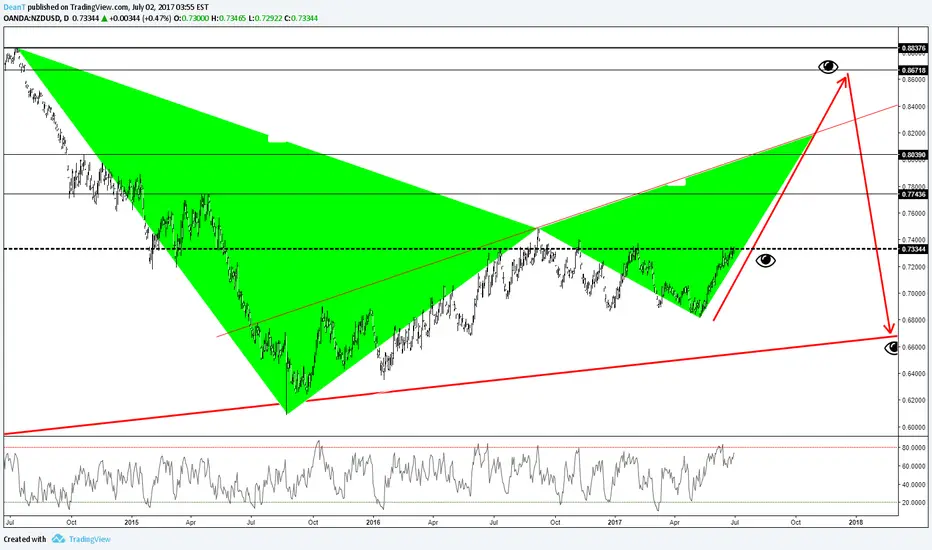932x550 pixels.
Task: Click the 0.62000 price axis label
Action: 914,400
